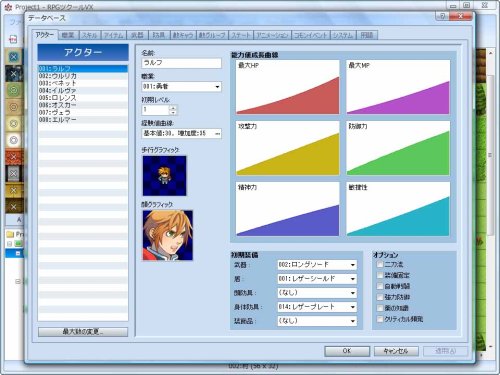Toggle the 自動戦闘 checkbox
Image resolution: width=500 pixels, height=375 pixels.
pyautogui.click(x=380, y=286)
